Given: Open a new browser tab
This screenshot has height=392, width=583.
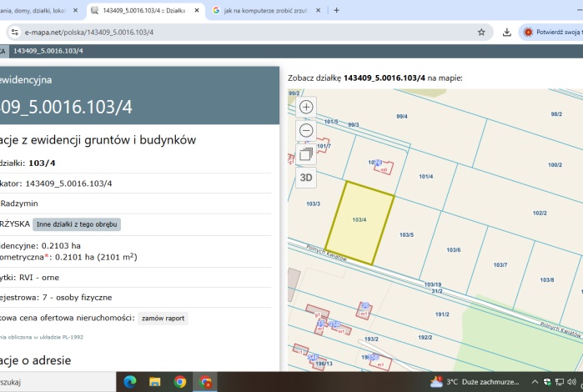Looking at the screenshot, I should point(336,10).
